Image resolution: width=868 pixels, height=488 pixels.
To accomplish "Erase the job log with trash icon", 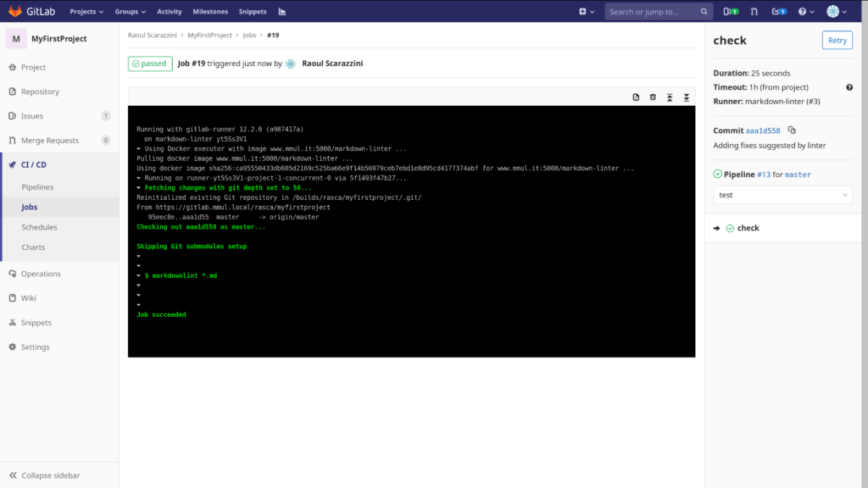I will (x=653, y=97).
